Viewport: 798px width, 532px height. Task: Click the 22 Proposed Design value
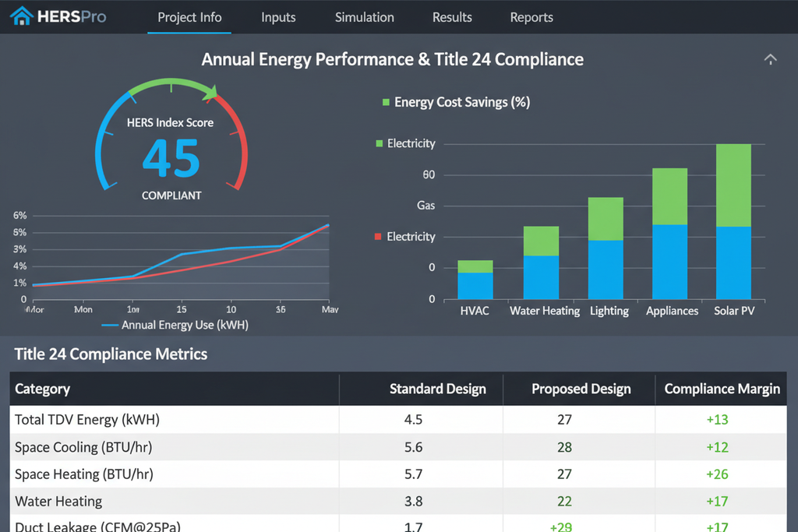pos(564,502)
